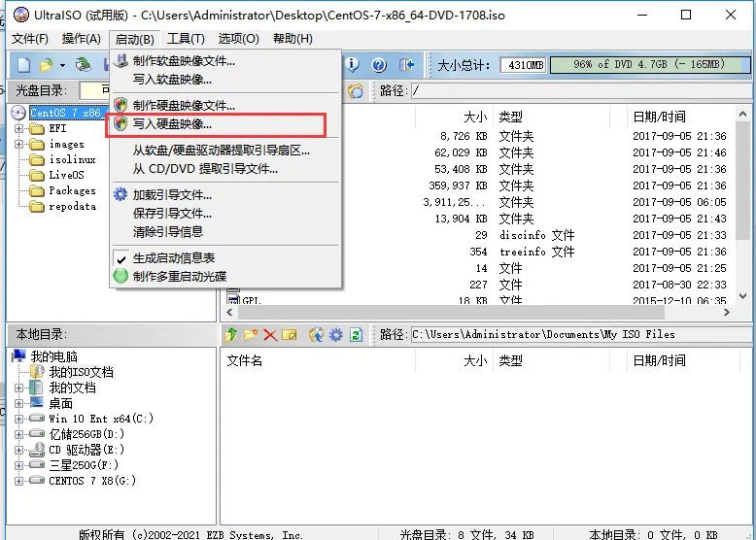Click the disc path field showing /
This screenshot has height=540, width=756.
[581, 90]
